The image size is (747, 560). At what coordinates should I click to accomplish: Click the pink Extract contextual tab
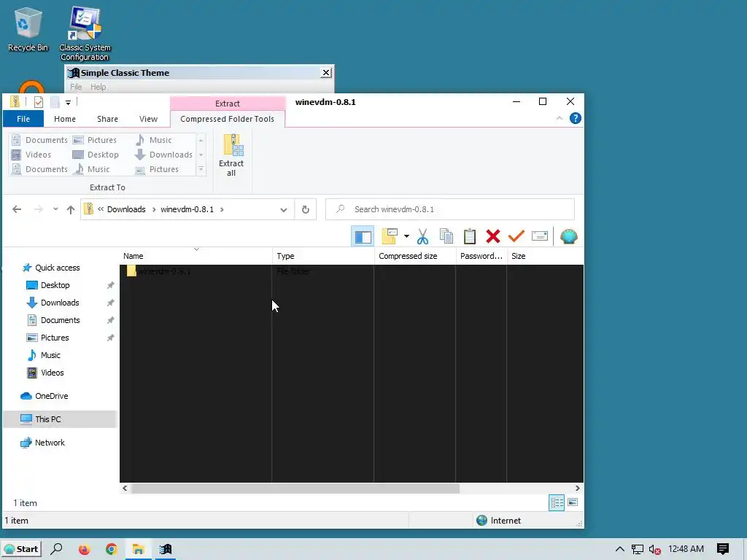coord(228,104)
